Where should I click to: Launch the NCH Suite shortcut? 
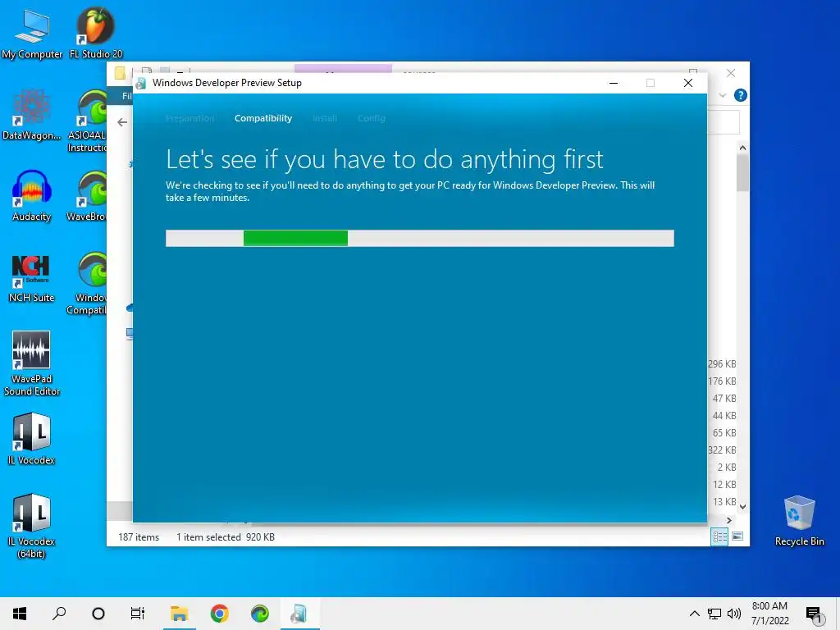click(32, 277)
